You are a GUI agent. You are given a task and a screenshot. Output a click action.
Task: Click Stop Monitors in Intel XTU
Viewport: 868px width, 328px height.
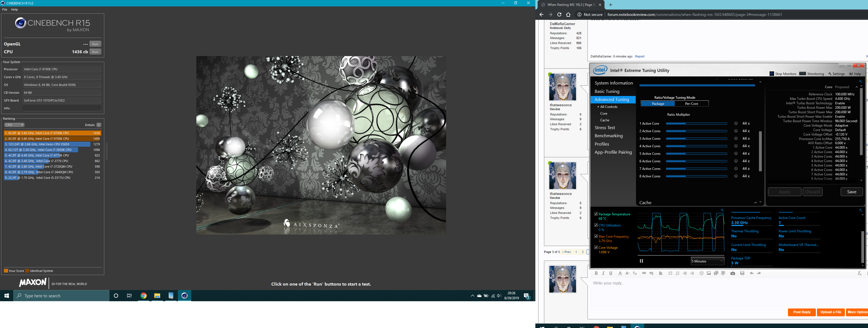[783, 74]
